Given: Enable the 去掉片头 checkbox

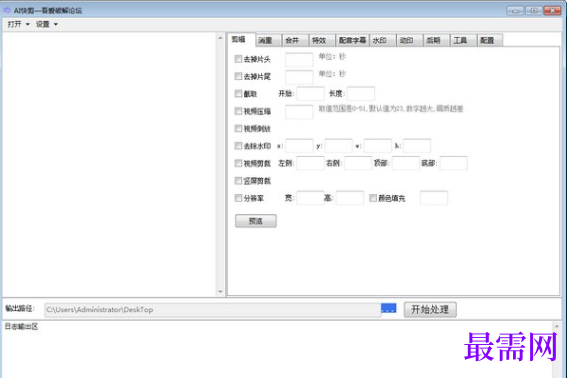Looking at the screenshot, I should click(x=238, y=59).
